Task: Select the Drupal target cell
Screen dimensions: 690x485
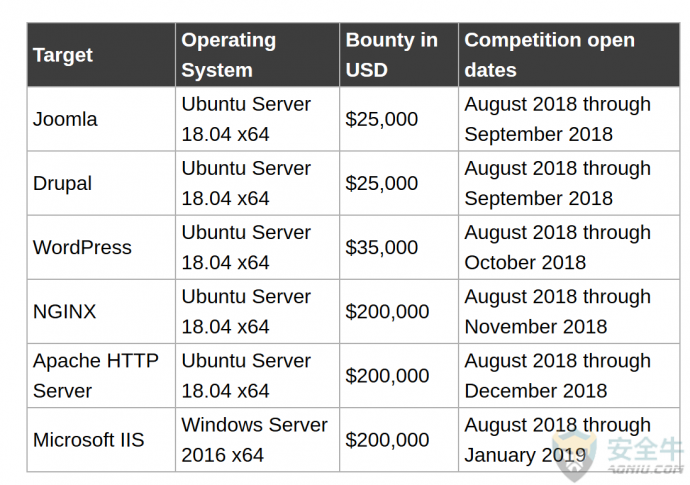Action: coord(101,184)
